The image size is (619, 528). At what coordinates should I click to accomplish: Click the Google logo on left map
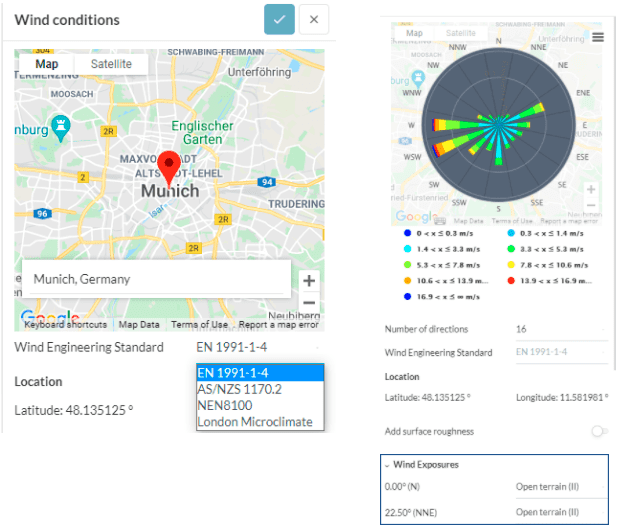tap(50, 315)
